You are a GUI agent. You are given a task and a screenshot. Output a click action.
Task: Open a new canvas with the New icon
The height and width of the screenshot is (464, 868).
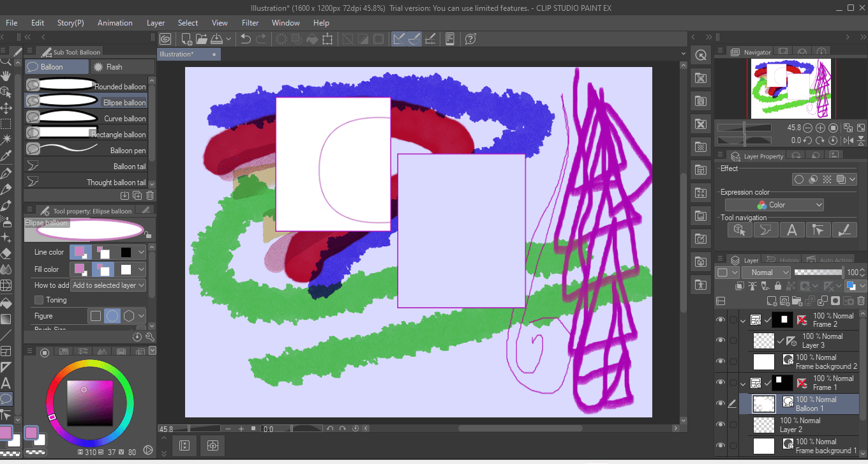pyautogui.click(x=187, y=39)
